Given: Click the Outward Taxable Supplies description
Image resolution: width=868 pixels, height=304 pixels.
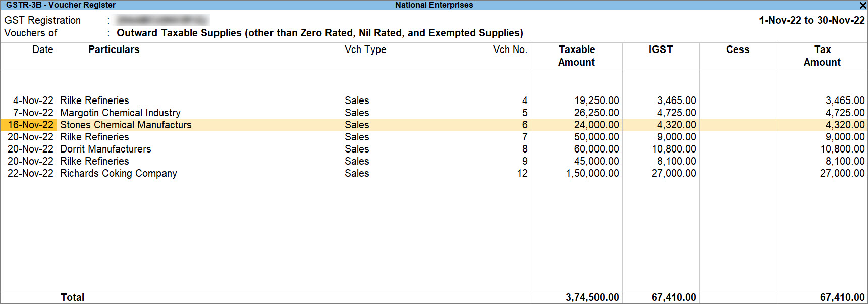Looking at the screenshot, I should pos(320,33).
